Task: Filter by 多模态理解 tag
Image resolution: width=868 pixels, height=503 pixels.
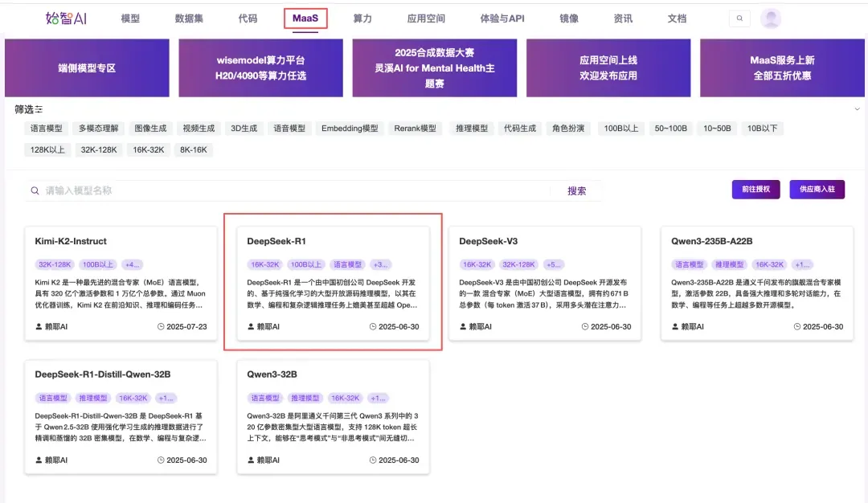Action: [x=99, y=129]
